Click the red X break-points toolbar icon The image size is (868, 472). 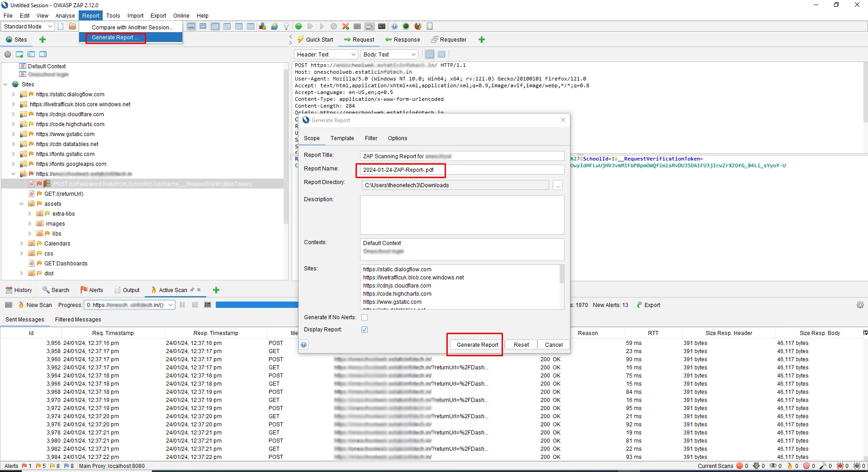tap(346, 27)
